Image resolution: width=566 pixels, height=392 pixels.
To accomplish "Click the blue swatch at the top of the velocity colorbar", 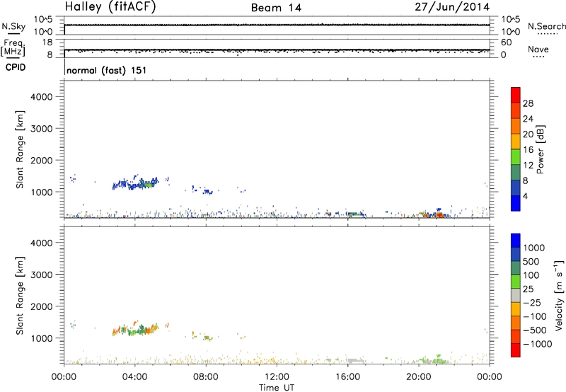I will (516, 241).
